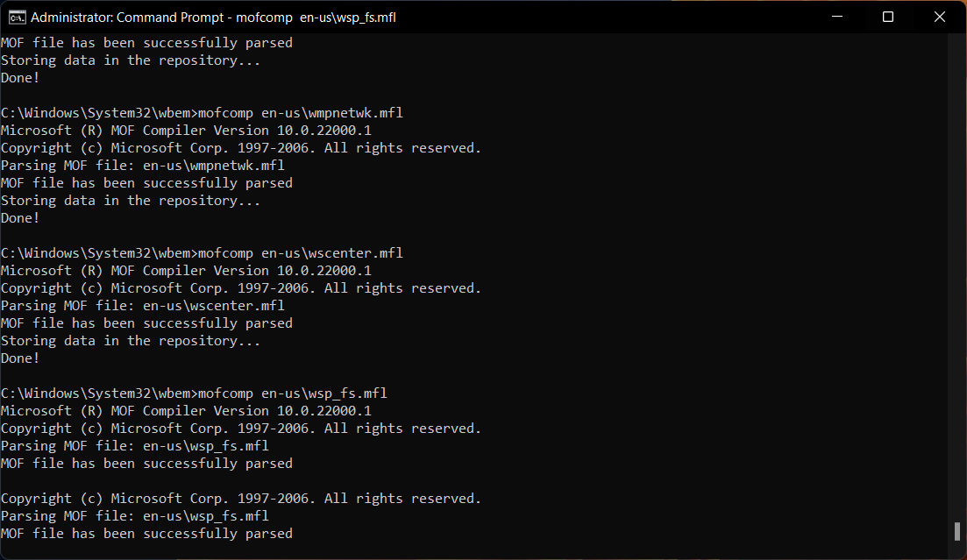Click 'Done!' line following the wmpnetwk.mfl output

pyautogui.click(x=20, y=218)
